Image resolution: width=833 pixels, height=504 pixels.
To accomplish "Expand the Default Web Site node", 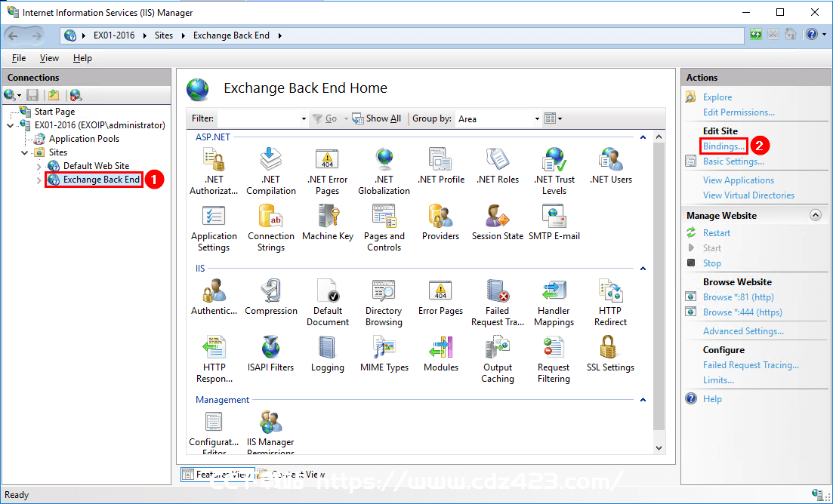I will [39, 166].
